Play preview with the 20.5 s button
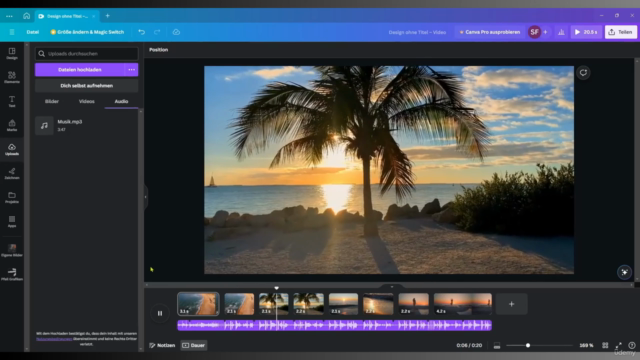Image resolution: width=640 pixels, height=360 pixels. coord(586,32)
